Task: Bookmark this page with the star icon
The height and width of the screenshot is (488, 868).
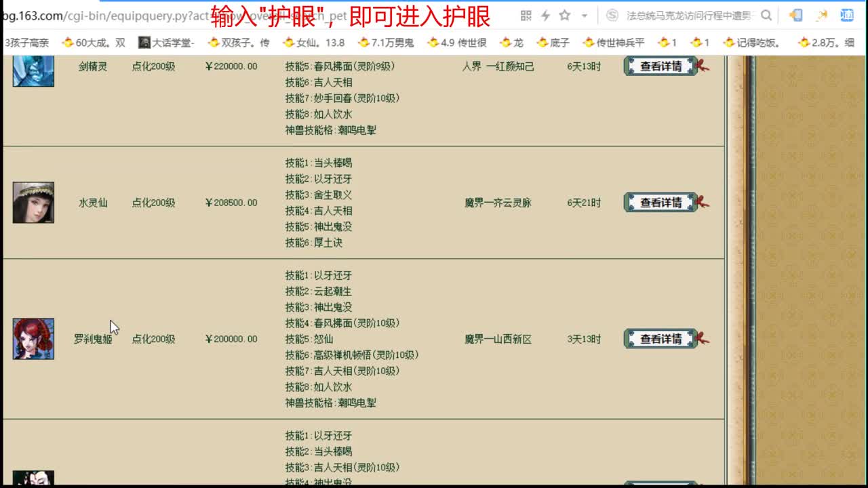Action: 564,15
